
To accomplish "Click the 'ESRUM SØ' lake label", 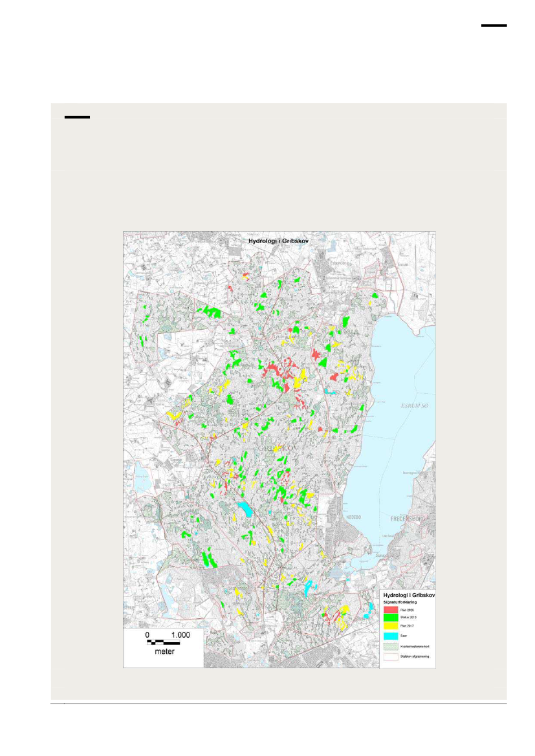I will (x=415, y=406).
